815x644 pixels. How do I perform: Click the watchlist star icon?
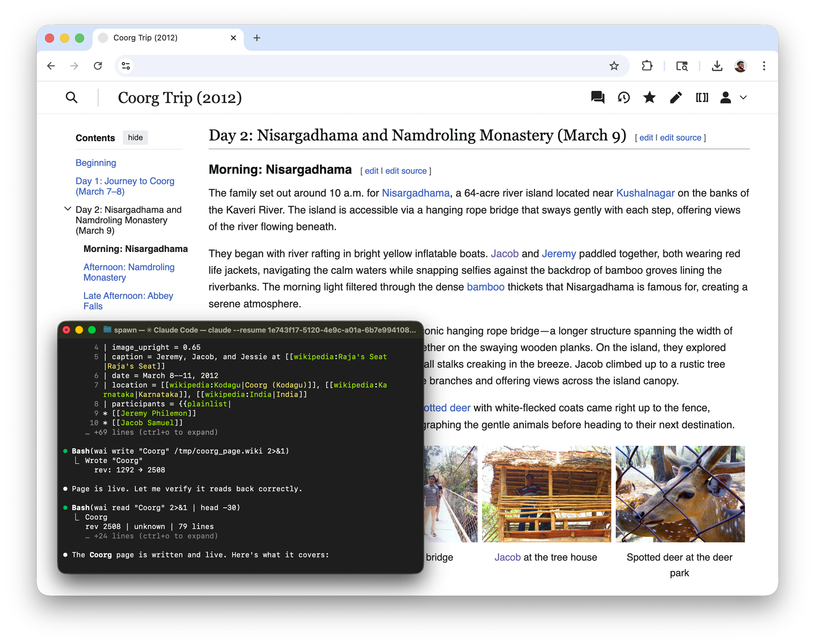coord(649,98)
